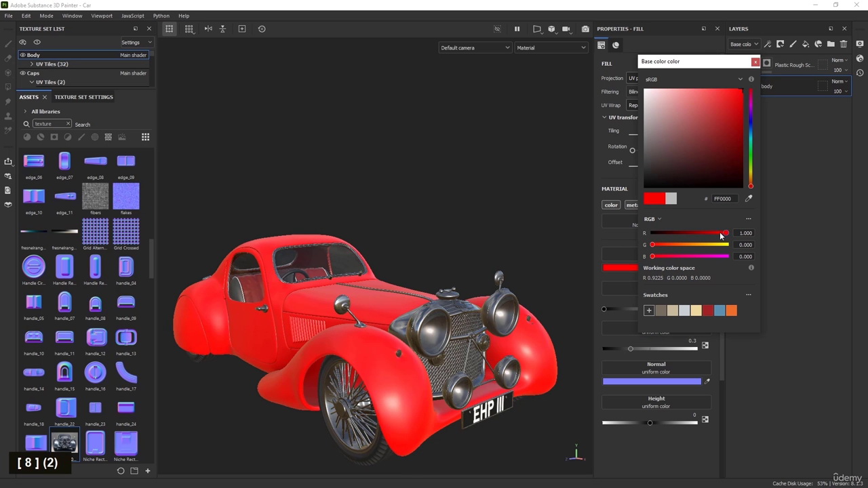Add a folder in Layers panel
Screen dimensions: 868x488
pyautogui.click(x=831, y=44)
